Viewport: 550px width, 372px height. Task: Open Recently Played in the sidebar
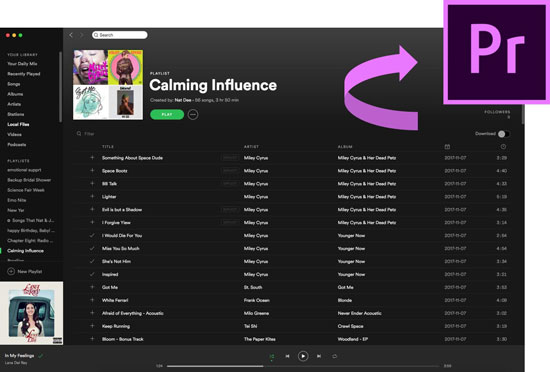click(24, 74)
